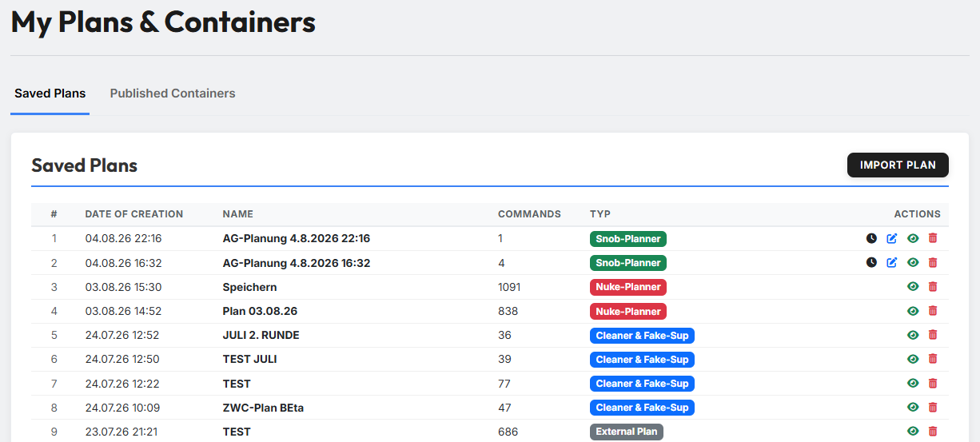Viewport: 980px width, 442px height.
Task: Click the Nuke-Planner badge for Speichern
Action: pos(628,287)
